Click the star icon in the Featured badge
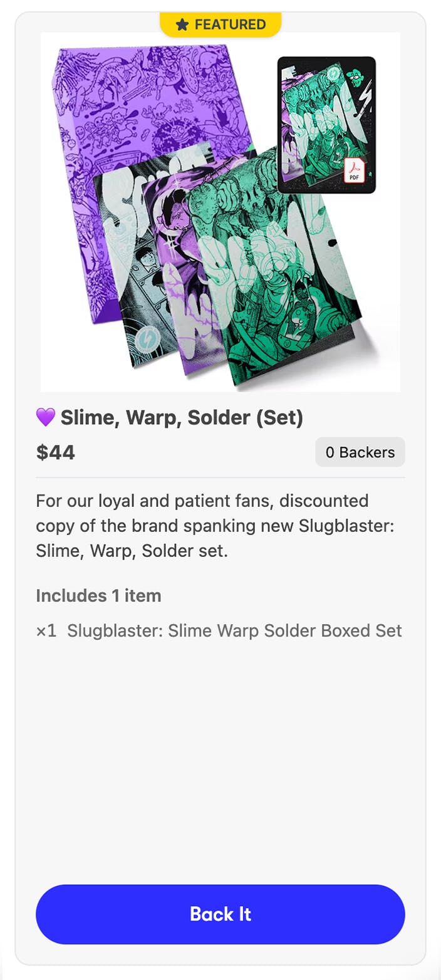 pyautogui.click(x=182, y=25)
